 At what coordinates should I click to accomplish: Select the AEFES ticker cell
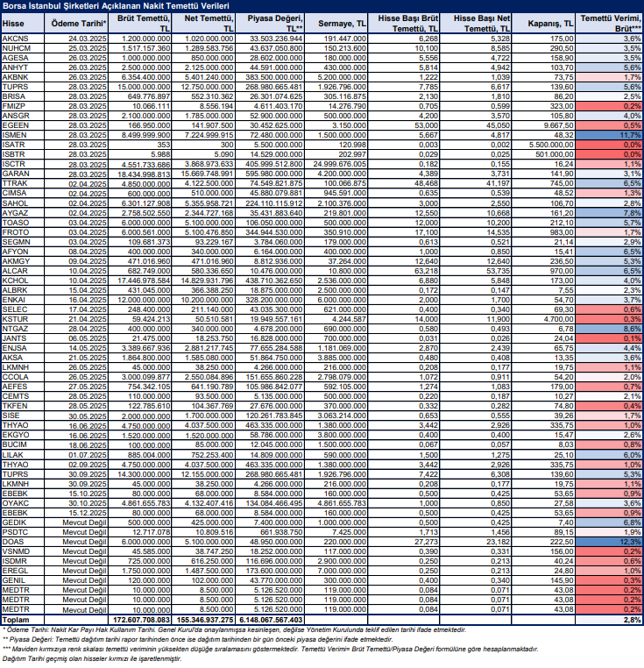[x=23, y=387]
